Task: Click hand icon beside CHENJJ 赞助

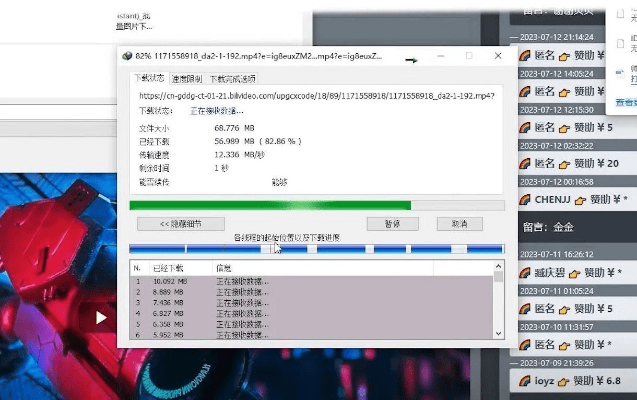Action: pos(580,200)
